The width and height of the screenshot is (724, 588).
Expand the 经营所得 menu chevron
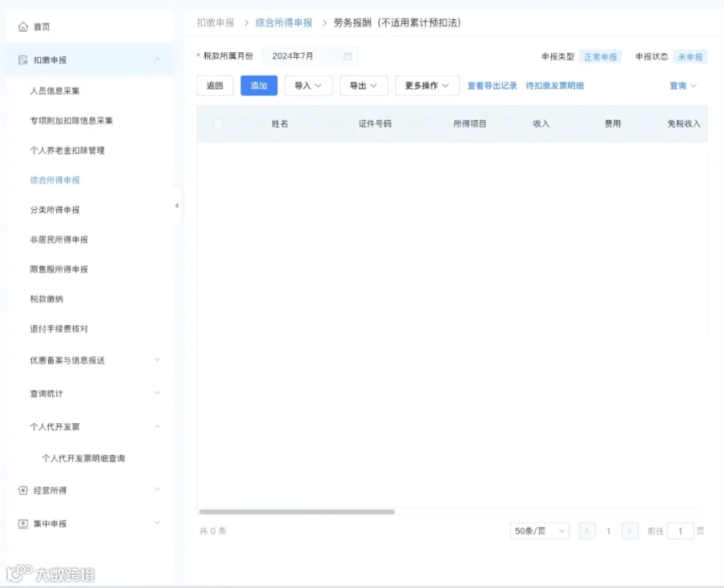click(158, 489)
